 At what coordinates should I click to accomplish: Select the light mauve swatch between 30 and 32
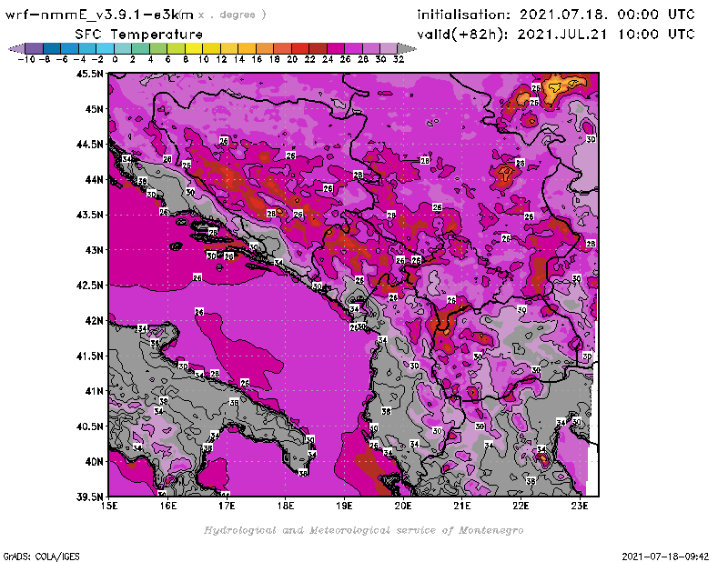click(x=389, y=48)
